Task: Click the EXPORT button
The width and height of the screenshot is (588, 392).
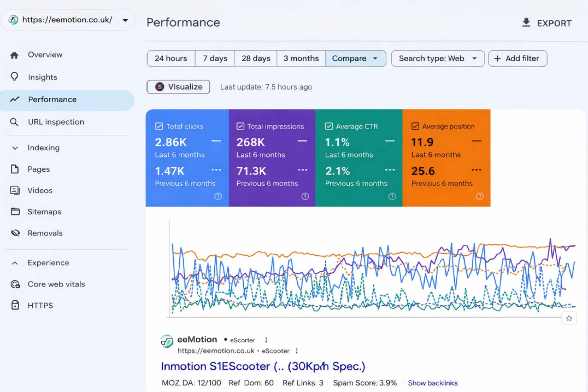Action: (x=547, y=23)
